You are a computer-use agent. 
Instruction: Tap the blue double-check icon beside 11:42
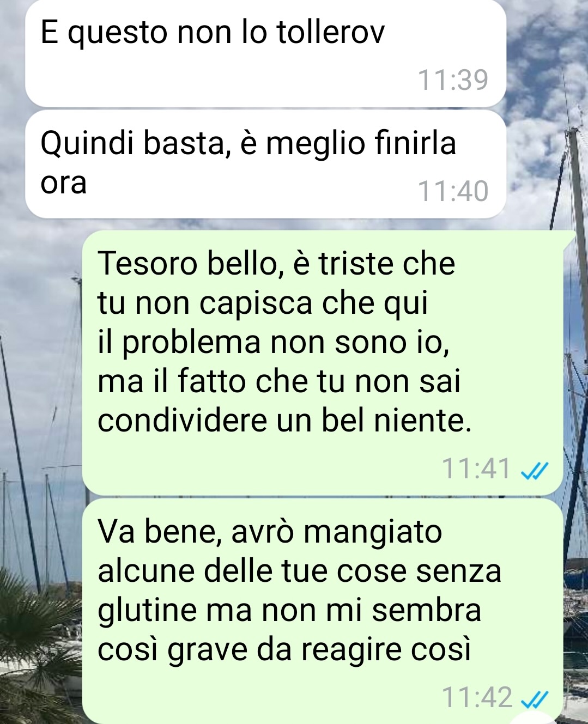point(534,699)
